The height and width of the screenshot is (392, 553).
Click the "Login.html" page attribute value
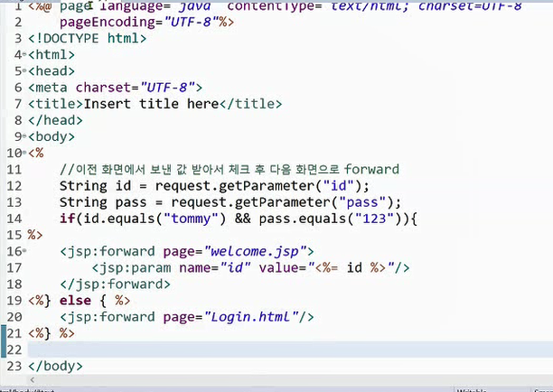click(251, 317)
